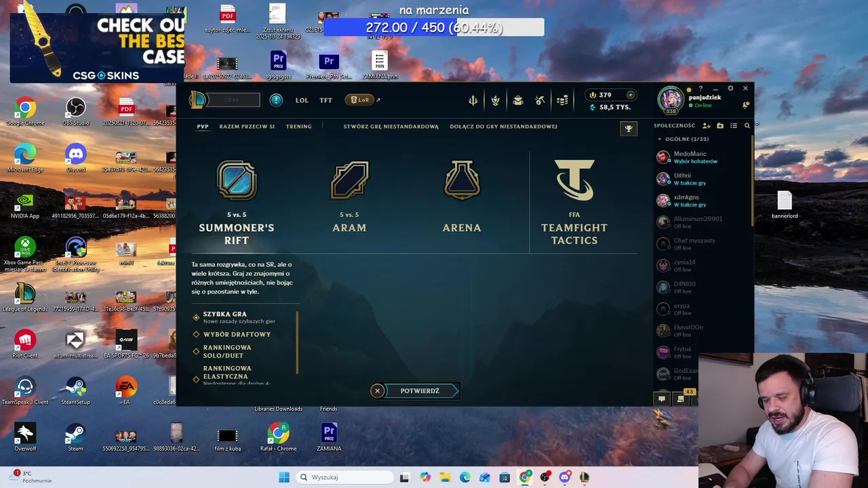
Task: Open the friends list options icon
Action: (734, 125)
